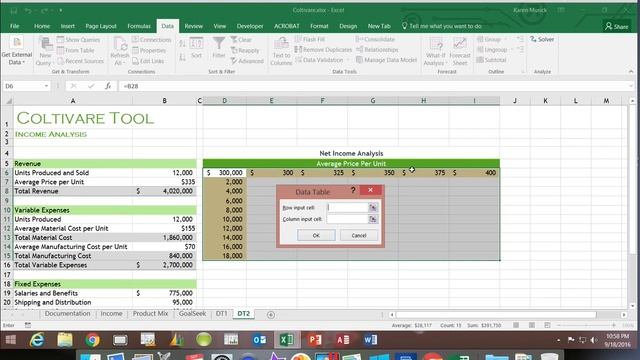Select the Documentation sheet tab
Viewport: 640px width, 360px height.
pyautogui.click(x=67, y=313)
